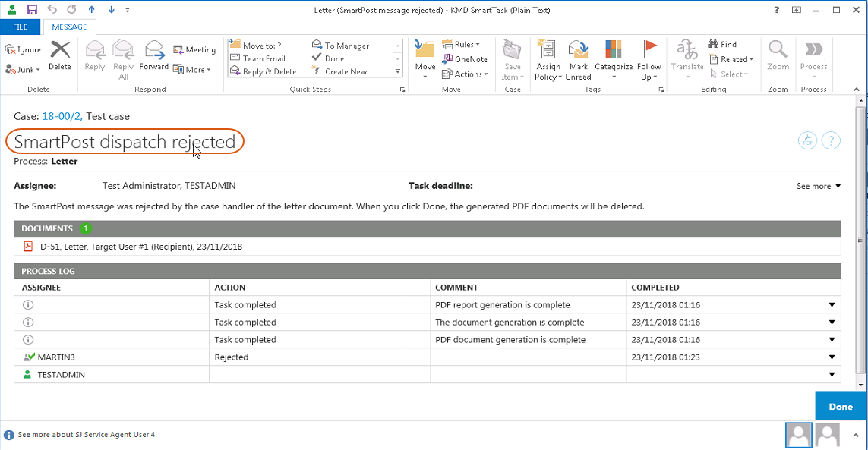
Task: Select the To Manager quick step
Action: click(340, 46)
